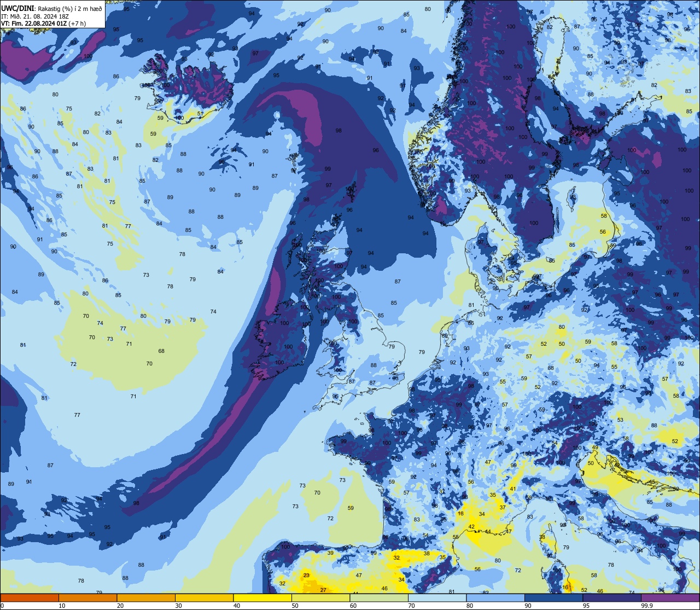Click the 0–10% dark orange legend swatch
The height and width of the screenshot is (610, 700).
30,597
